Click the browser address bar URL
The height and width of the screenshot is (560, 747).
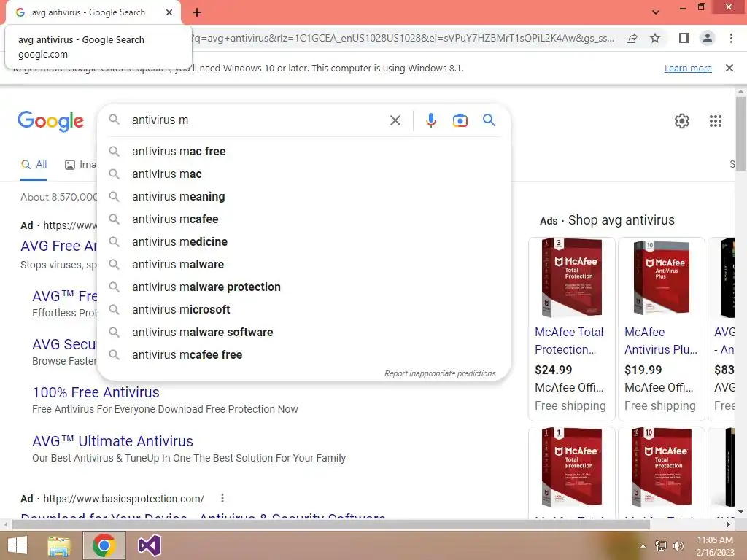403,38
